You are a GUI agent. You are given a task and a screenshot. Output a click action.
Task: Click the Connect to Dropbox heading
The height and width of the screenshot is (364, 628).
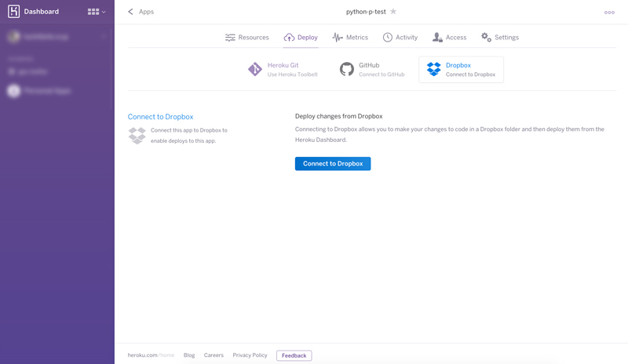160,117
